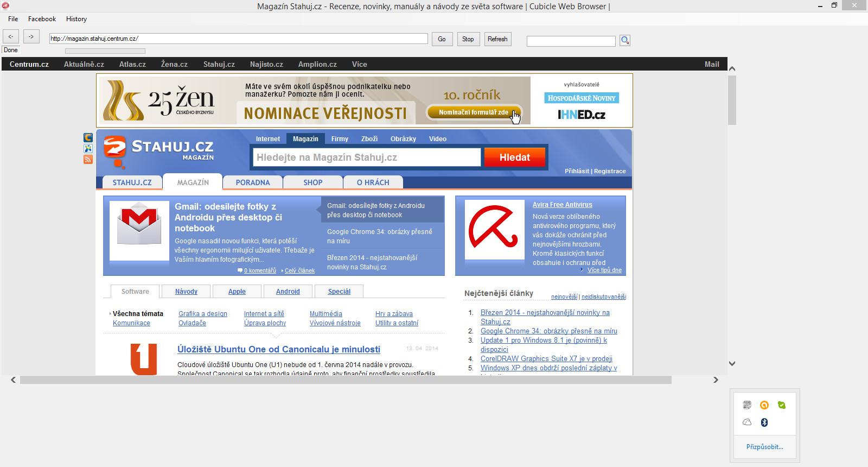Screen dimensions: 868x467
Task: Select the Internet search tab
Action: [268, 139]
